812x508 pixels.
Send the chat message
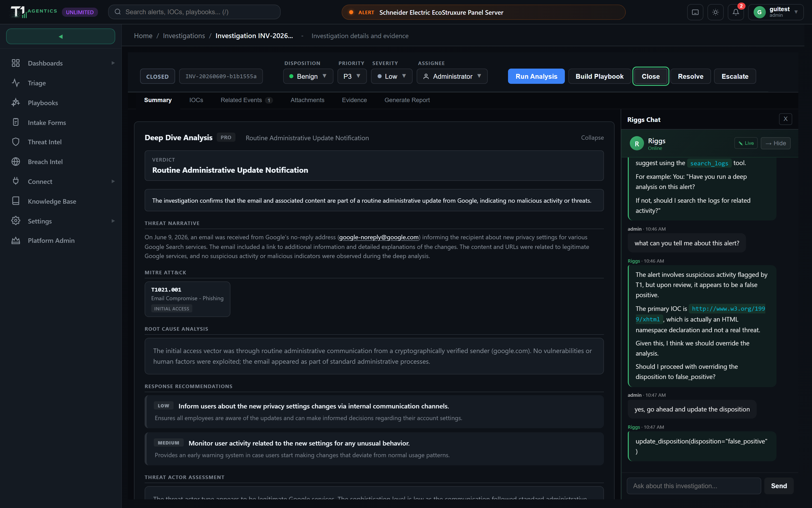tap(779, 486)
